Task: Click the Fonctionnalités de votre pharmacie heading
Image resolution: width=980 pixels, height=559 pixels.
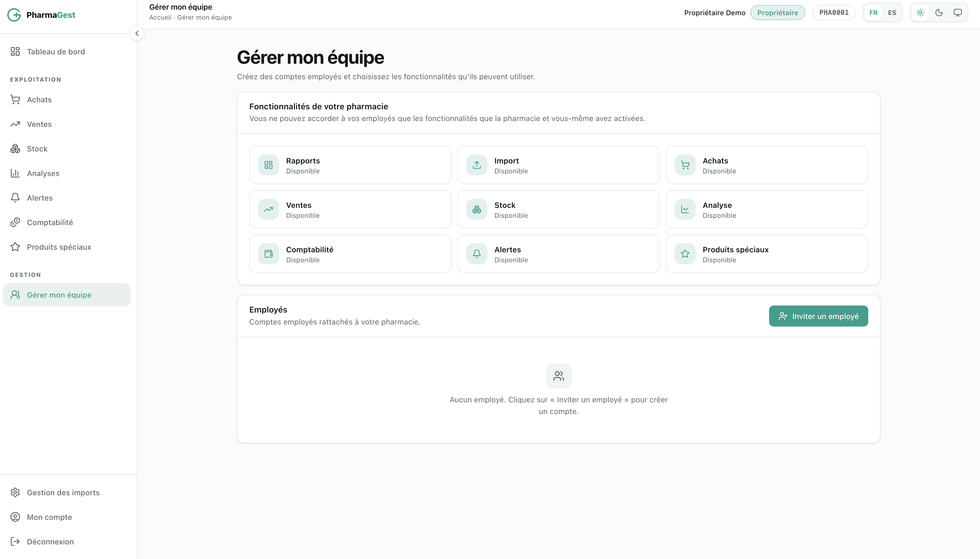Action: click(x=319, y=107)
